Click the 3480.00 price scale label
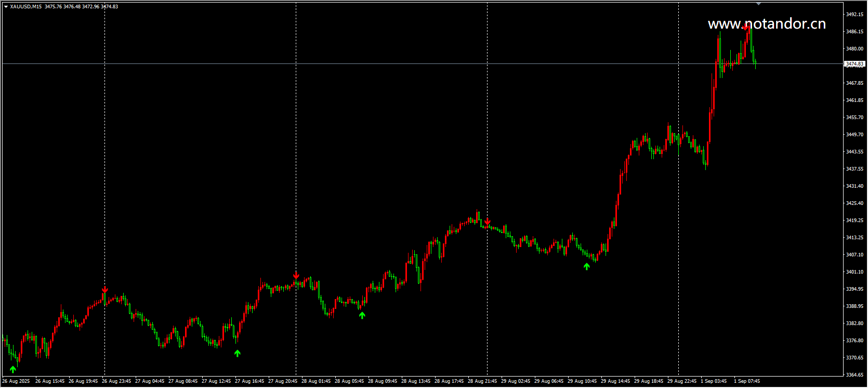868x388 pixels. coord(854,49)
